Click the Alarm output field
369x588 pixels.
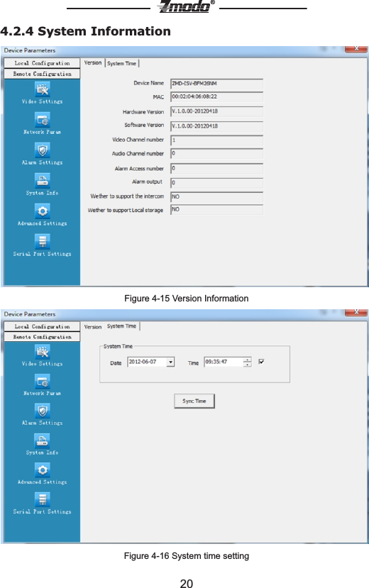[x=216, y=182]
